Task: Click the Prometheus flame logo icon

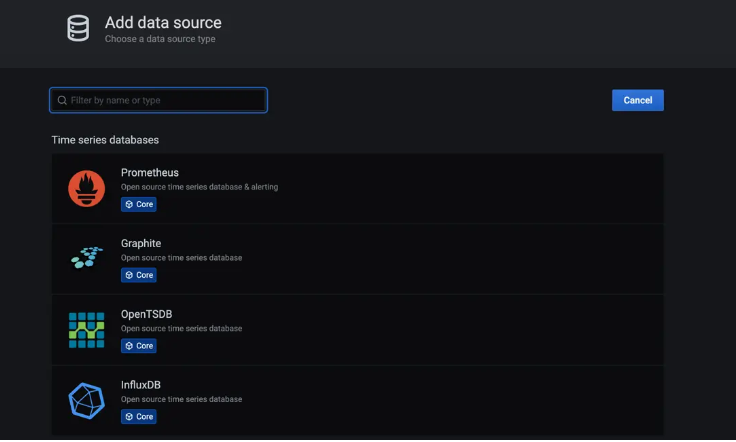Action: point(86,188)
